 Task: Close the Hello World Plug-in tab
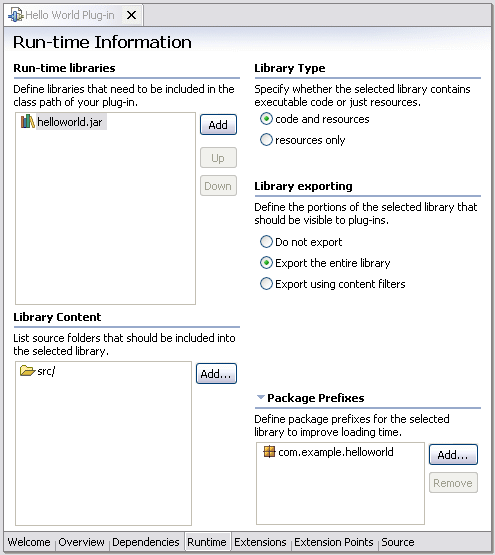[x=131, y=15]
